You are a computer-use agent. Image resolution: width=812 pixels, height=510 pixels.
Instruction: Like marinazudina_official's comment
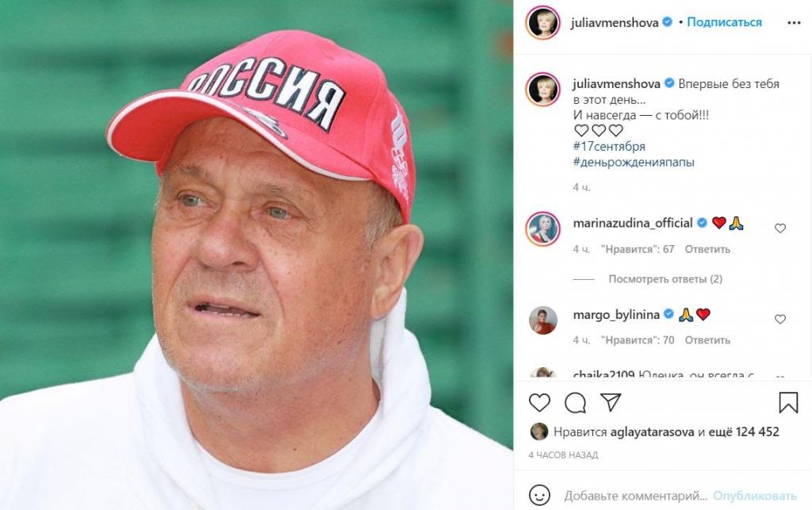pos(780,228)
